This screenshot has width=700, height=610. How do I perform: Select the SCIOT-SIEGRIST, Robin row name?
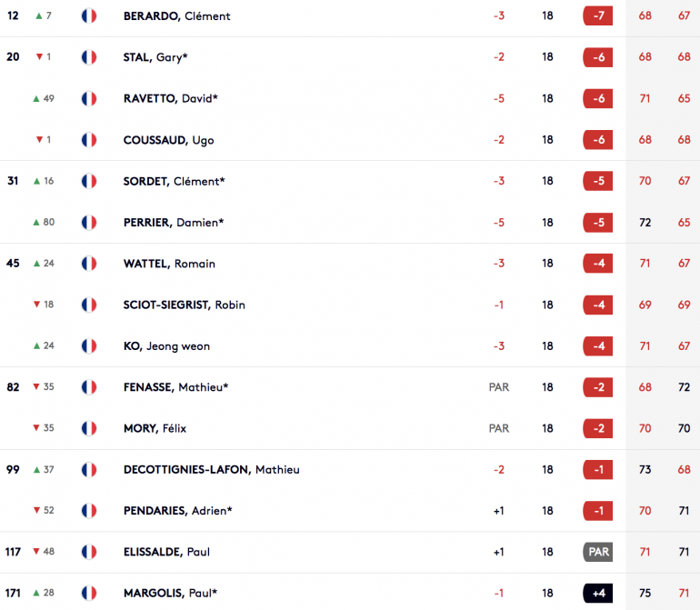click(185, 305)
